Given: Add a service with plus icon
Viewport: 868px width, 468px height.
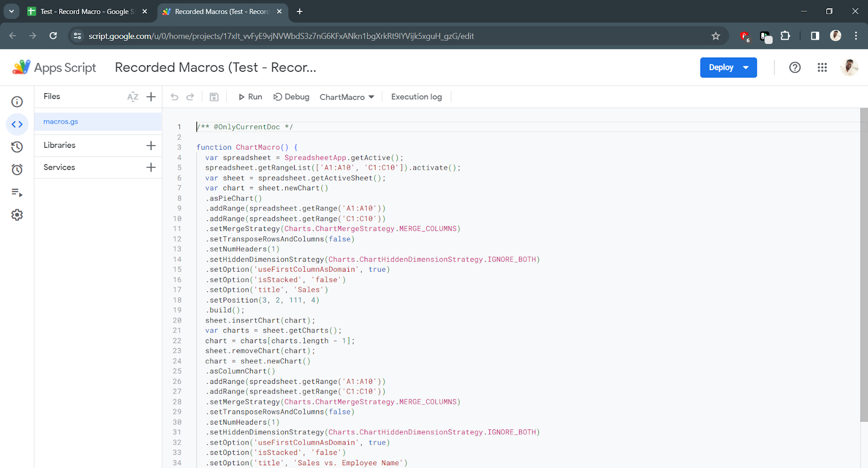Looking at the screenshot, I should coord(151,168).
